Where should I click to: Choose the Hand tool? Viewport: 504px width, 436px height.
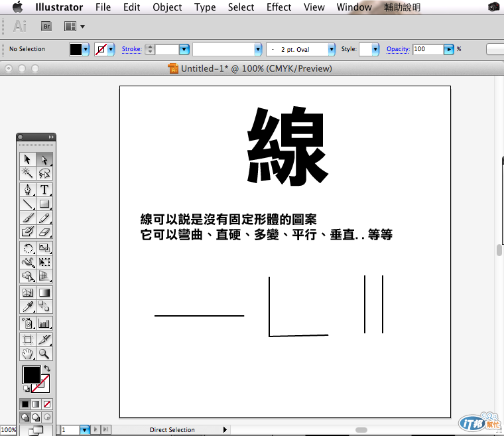coord(28,354)
